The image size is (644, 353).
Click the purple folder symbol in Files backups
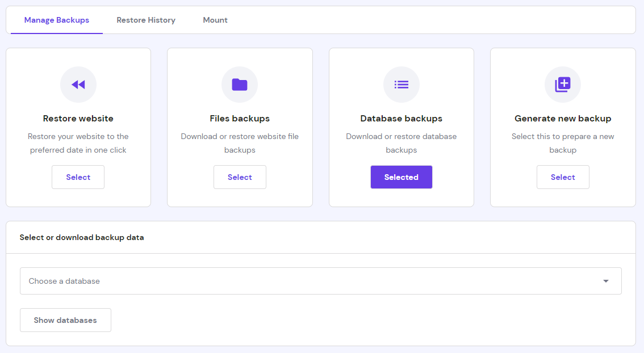coord(240,84)
